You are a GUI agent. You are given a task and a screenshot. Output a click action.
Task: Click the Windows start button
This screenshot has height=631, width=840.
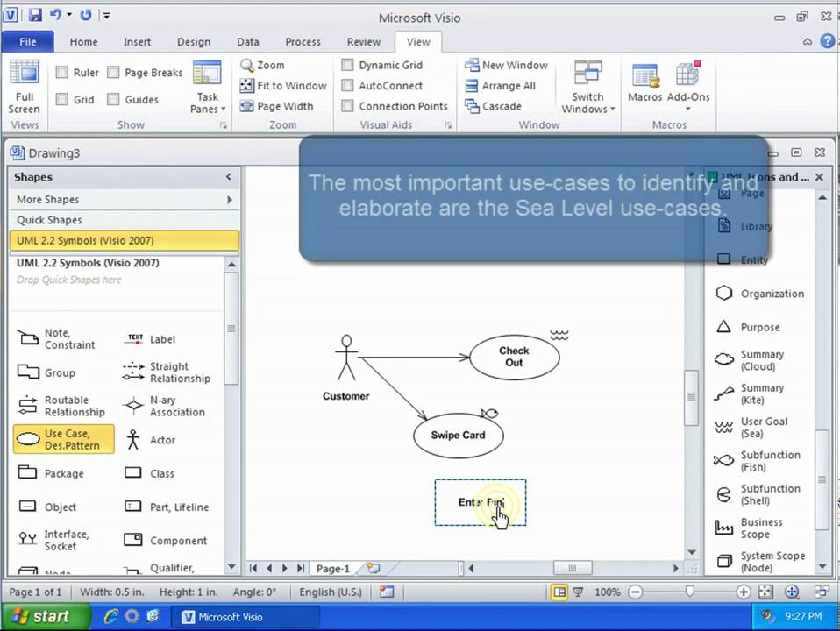45,616
